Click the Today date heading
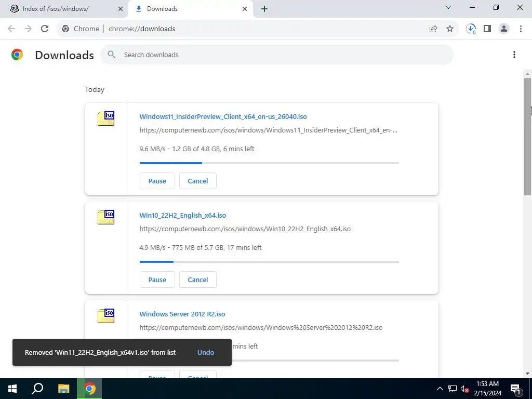This screenshot has width=532, height=399. pos(95,89)
